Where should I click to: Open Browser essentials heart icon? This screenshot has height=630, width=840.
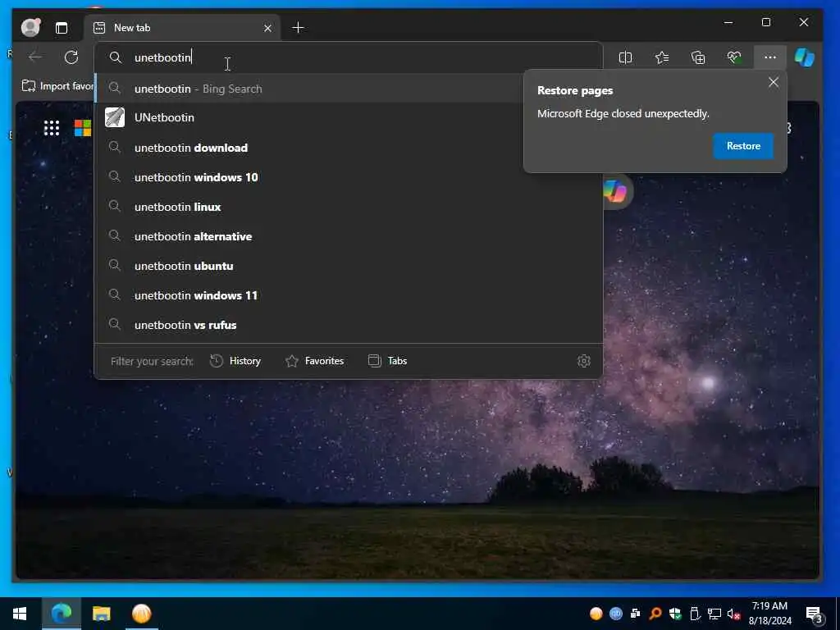734,57
